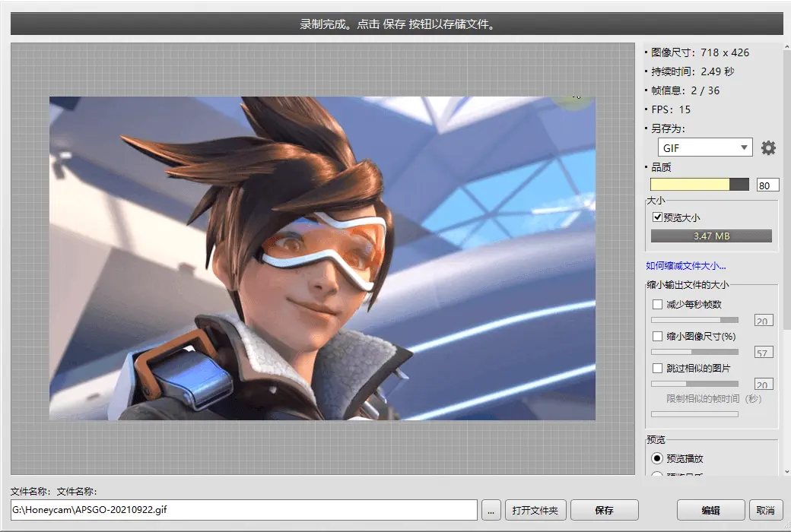Click the 限制相似的帧时间 slider bar
Screen dimensions: 791x532
pos(694,414)
